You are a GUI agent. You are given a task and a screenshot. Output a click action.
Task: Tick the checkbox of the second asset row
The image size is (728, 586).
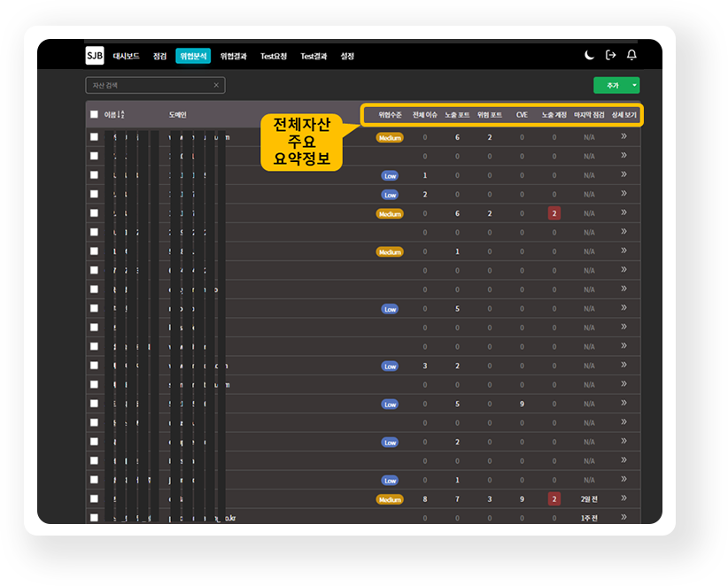94,156
